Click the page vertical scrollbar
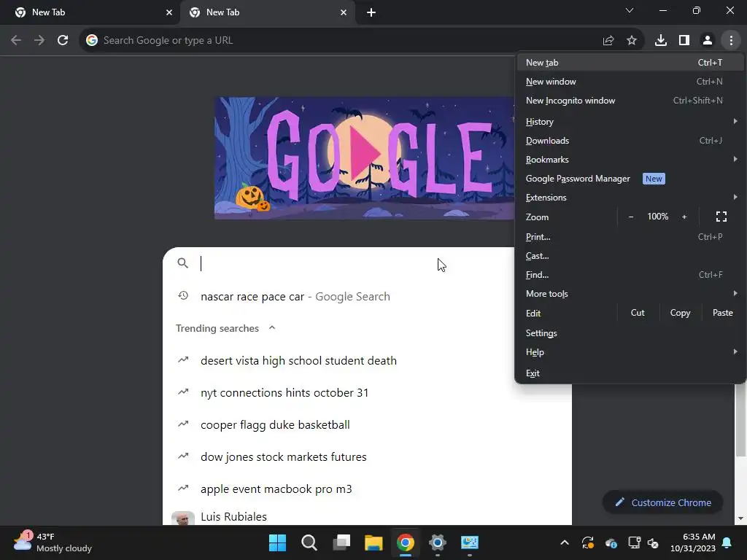 pos(740,419)
